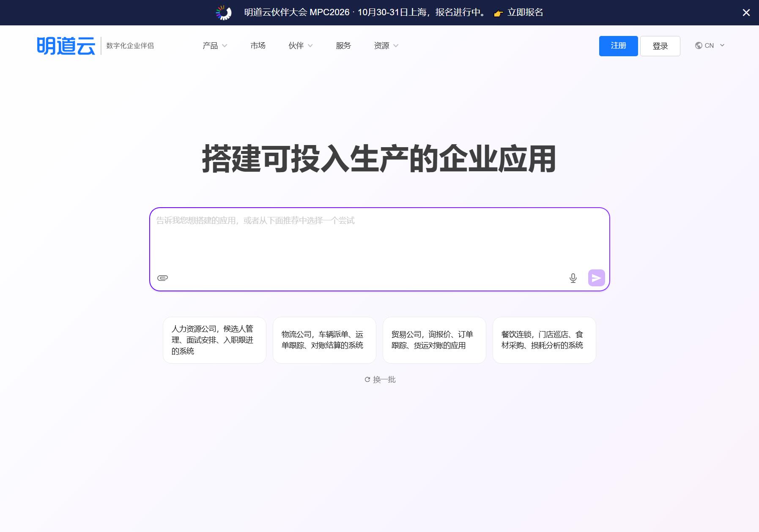Click the headline 搭建可投入生产的企业应用
Viewport: 759px width, 532px height.
click(379, 159)
